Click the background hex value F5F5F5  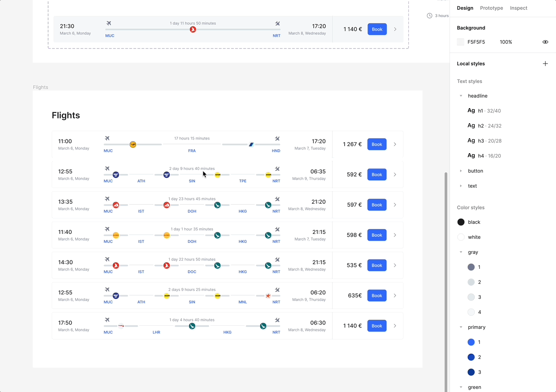point(476,42)
